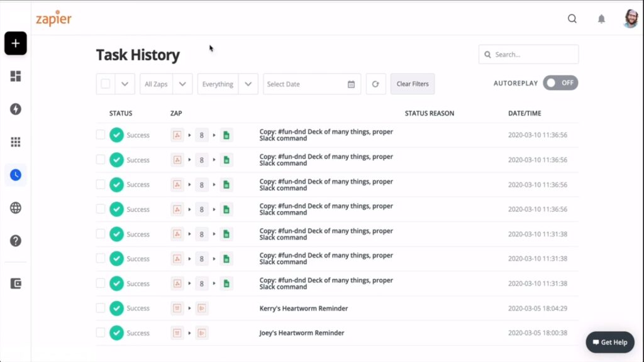Click the Help question mark icon
This screenshot has height=362, width=644.
pos(15,241)
